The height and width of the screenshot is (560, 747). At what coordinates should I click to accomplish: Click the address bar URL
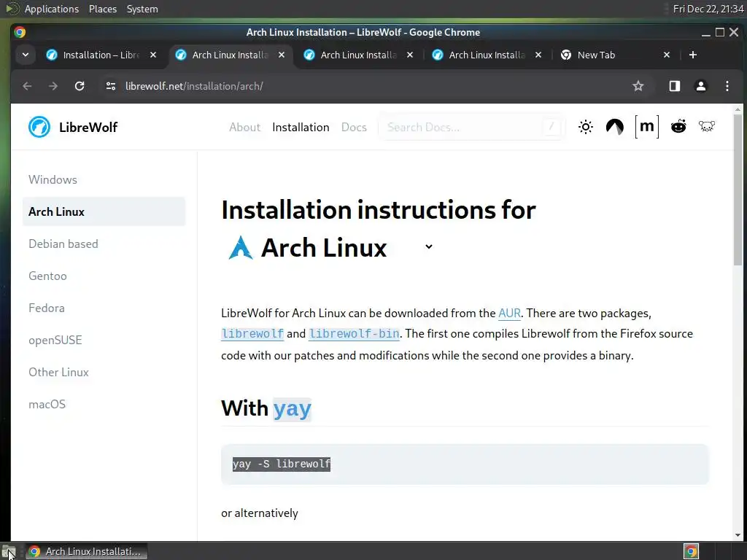click(x=194, y=86)
